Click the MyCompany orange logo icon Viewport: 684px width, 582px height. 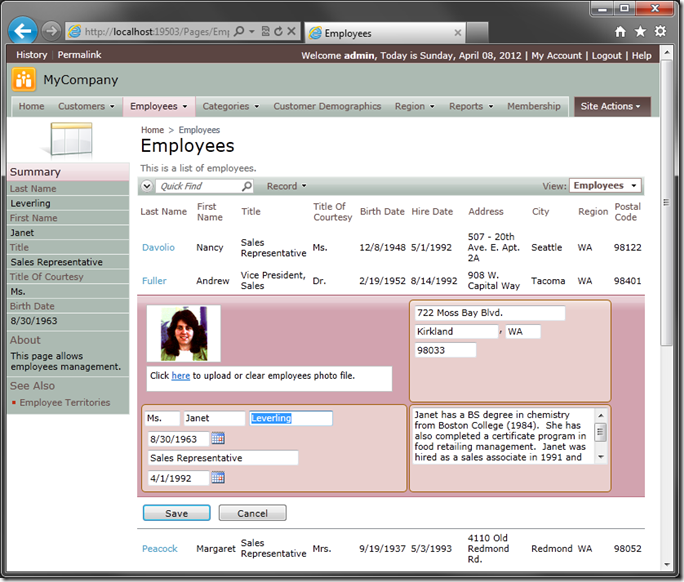tap(24, 80)
